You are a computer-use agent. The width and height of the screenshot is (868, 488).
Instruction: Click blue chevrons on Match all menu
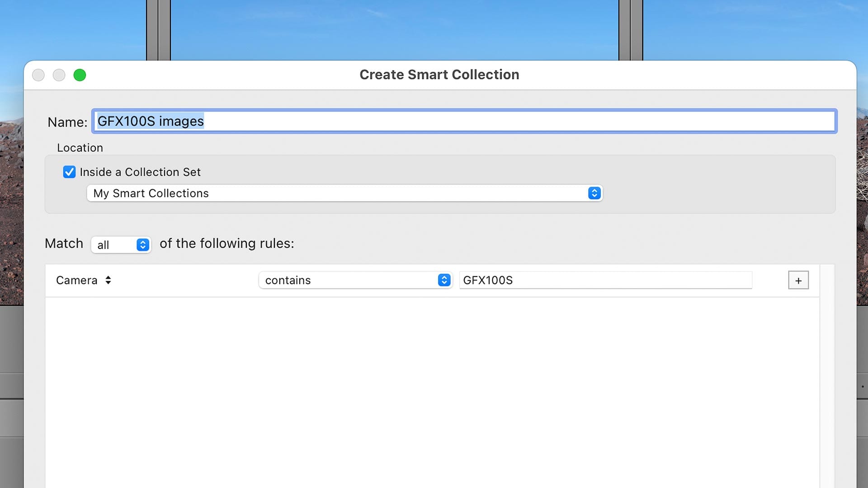[x=143, y=245]
